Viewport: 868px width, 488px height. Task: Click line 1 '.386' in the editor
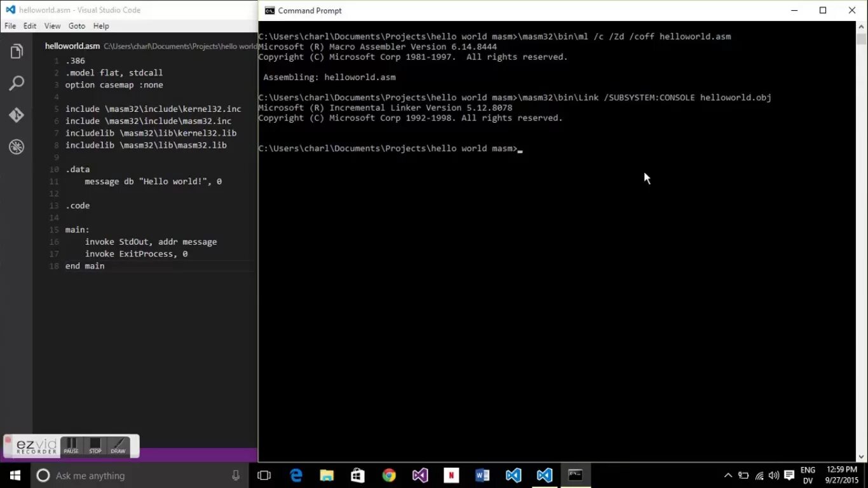(x=75, y=61)
